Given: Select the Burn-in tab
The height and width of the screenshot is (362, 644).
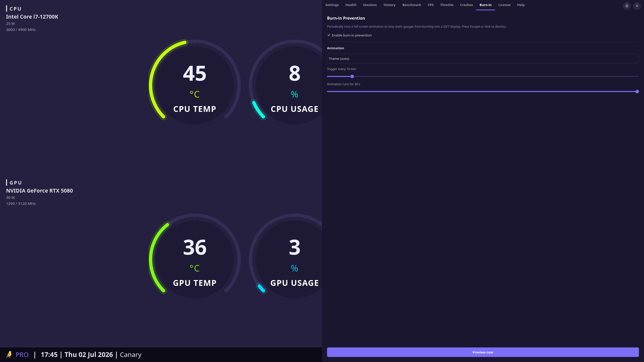Looking at the screenshot, I should (x=486, y=5).
